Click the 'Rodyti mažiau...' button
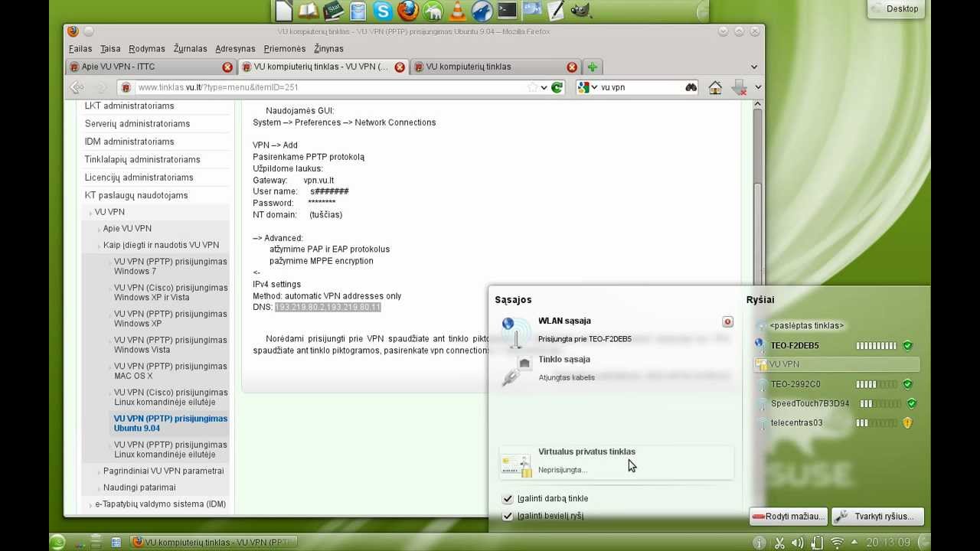The image size is (980, 551). tap(789, 517)
